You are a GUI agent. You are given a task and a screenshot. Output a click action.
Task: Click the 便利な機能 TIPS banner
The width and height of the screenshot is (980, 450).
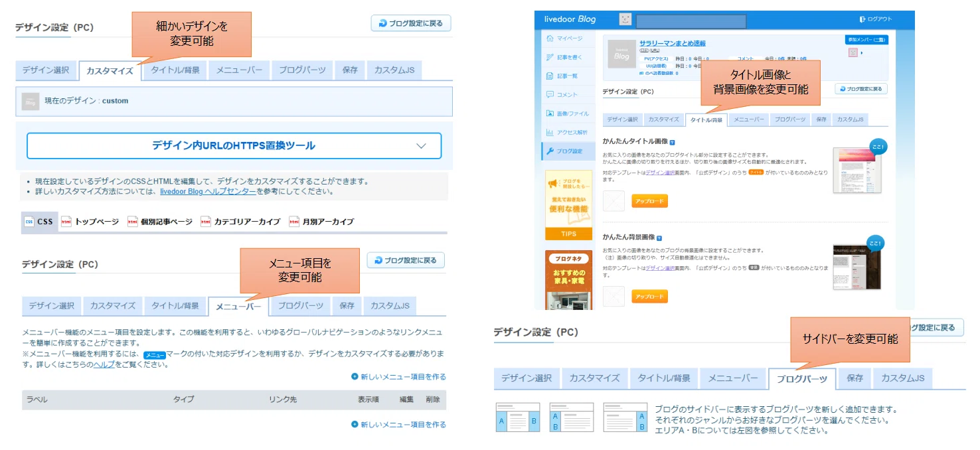pos(568,204)
